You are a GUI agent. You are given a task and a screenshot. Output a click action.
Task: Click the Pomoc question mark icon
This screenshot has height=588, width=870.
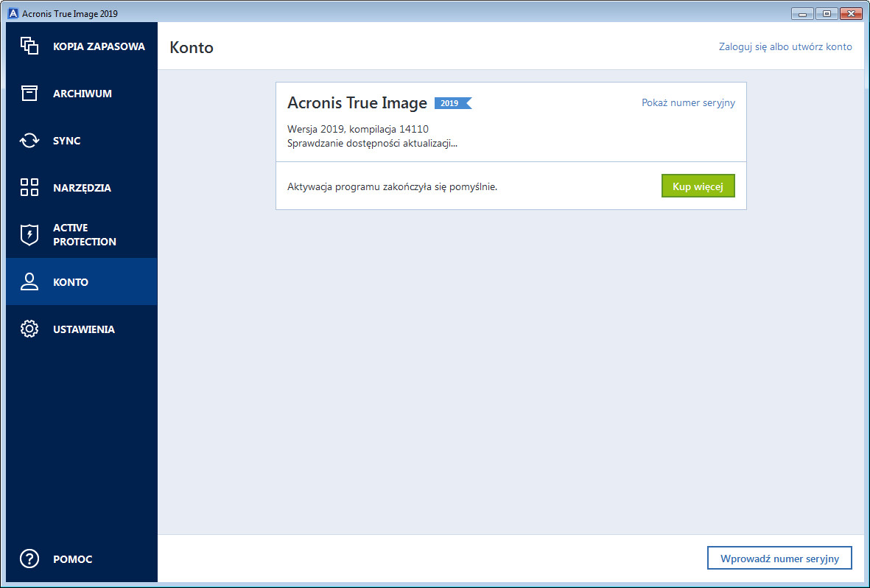click(29, 559)
